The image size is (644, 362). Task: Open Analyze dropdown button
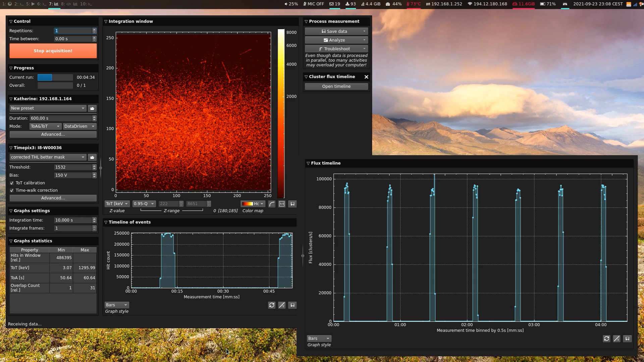336,40
